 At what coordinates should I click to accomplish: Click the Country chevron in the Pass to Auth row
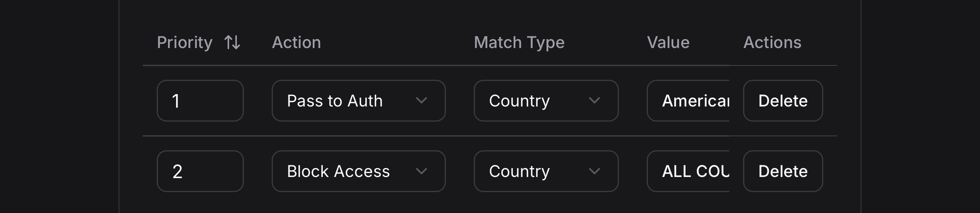594,101
